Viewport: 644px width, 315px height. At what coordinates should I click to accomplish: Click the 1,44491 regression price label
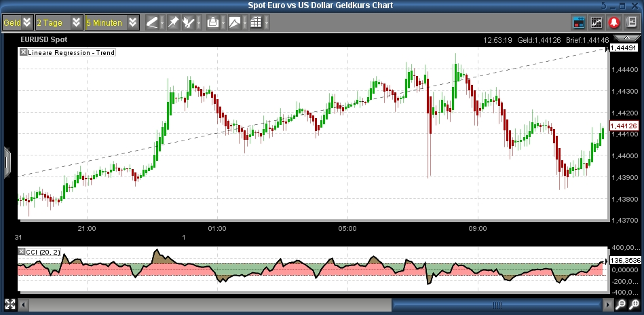(x=624, y=48)
